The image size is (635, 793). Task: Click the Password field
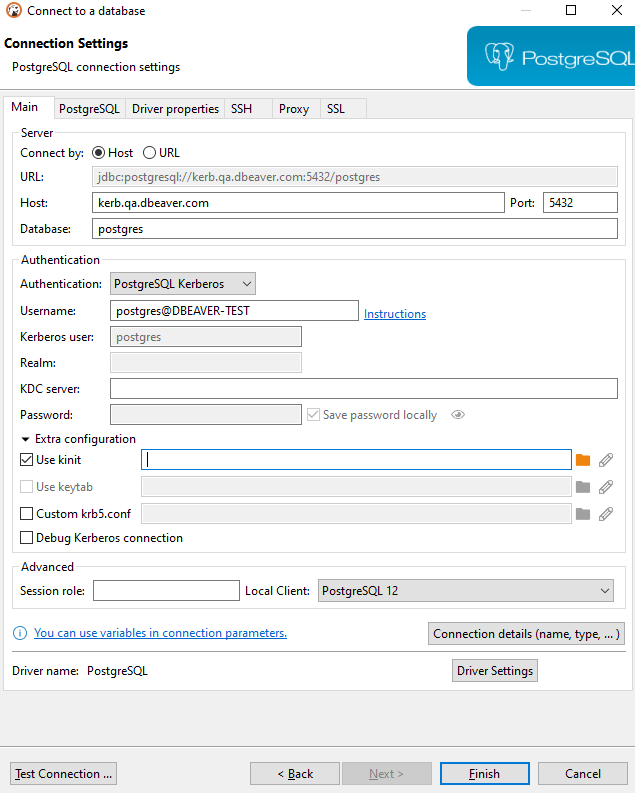[206, 415]
